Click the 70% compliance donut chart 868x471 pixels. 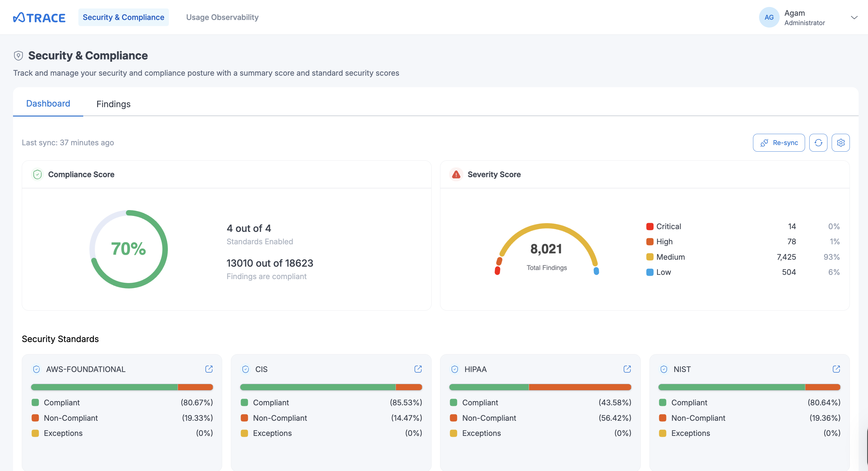(128, 249)
